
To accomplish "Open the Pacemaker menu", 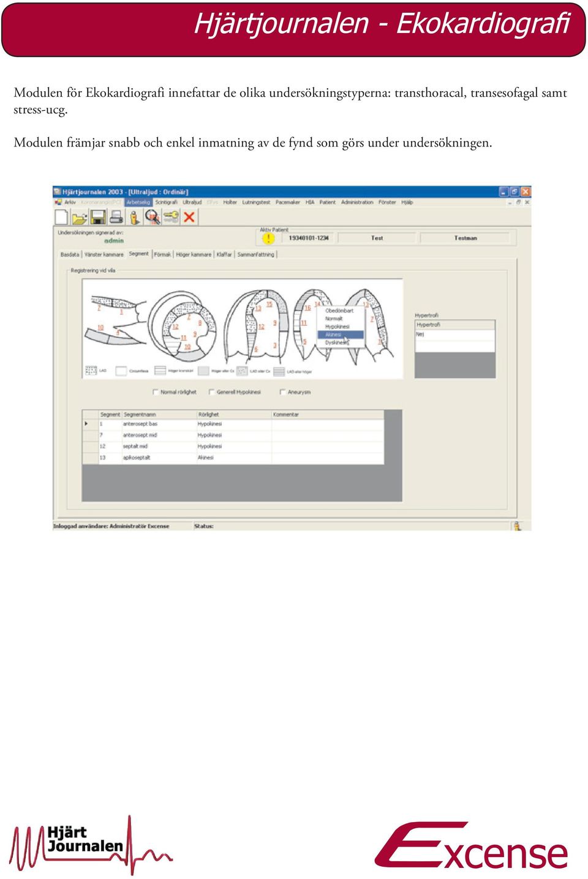I will pyautogui.click(x=288, y=202).
